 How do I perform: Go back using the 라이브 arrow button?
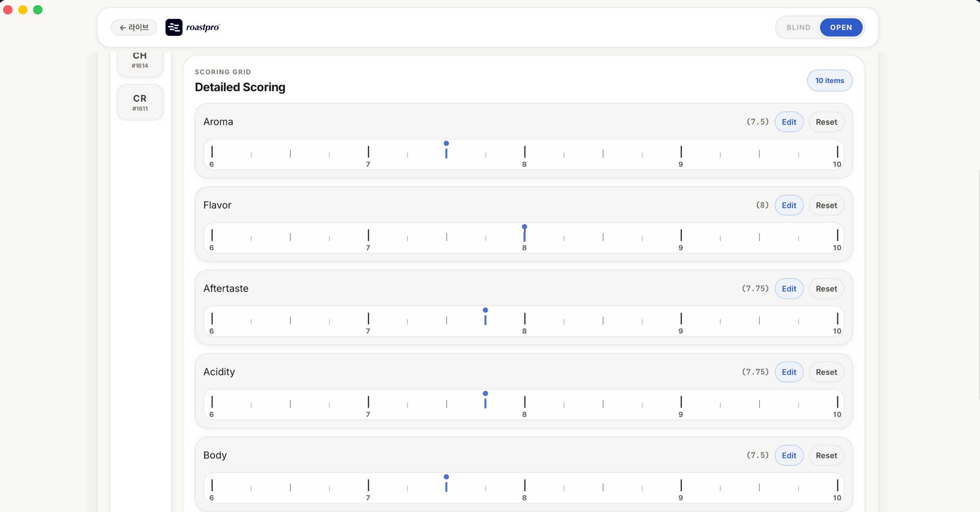point(134,27)
